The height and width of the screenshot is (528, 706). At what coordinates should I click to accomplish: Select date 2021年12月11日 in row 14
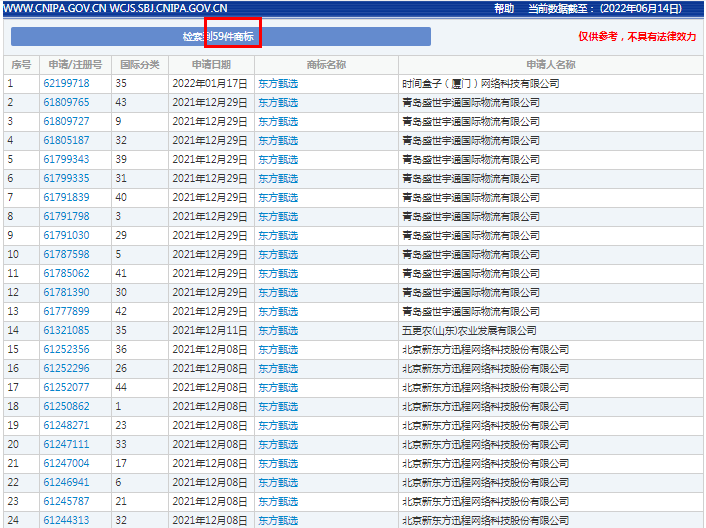pyautogui.click(x=210, y=330)
